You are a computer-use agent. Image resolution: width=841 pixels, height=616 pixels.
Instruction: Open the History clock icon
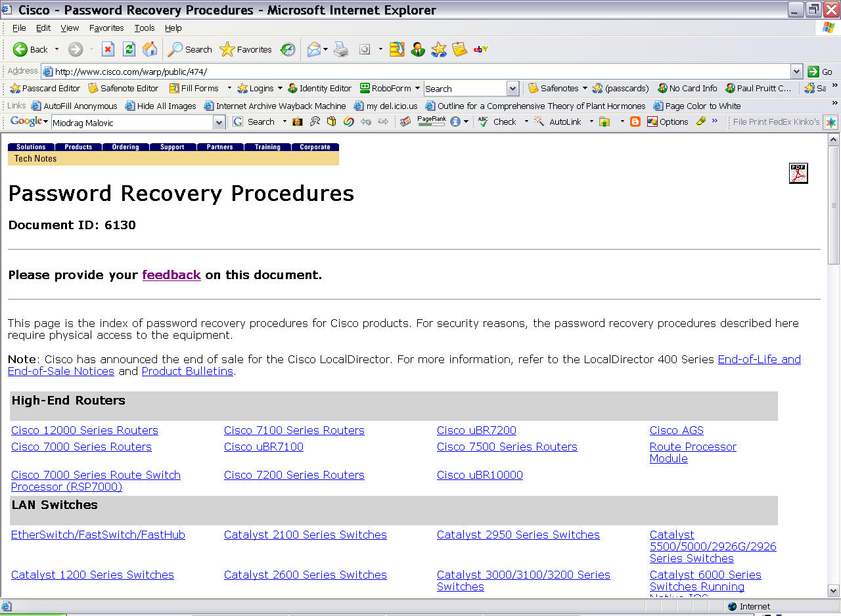point(288,49)
